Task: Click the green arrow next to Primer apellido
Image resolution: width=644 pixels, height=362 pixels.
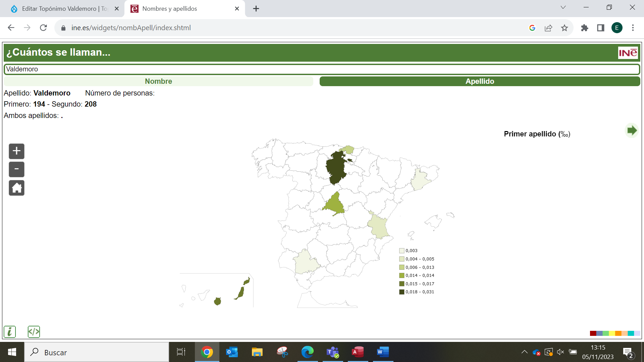Action: [632, 131]
